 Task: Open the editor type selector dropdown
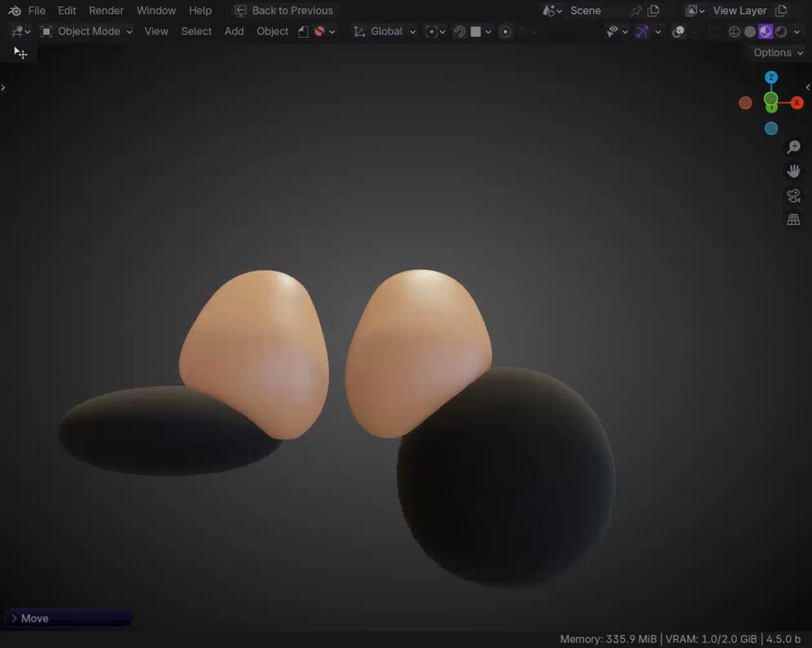(x=21, y=31)
